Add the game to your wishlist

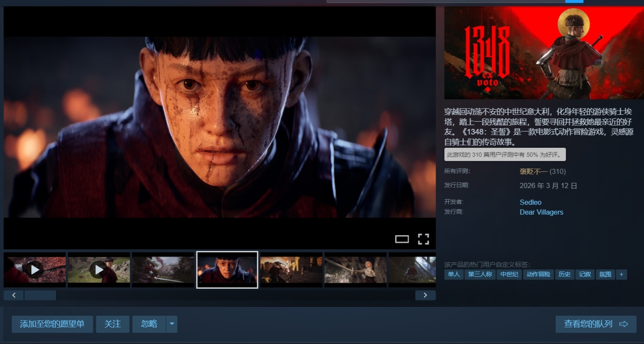pos(52,324)
